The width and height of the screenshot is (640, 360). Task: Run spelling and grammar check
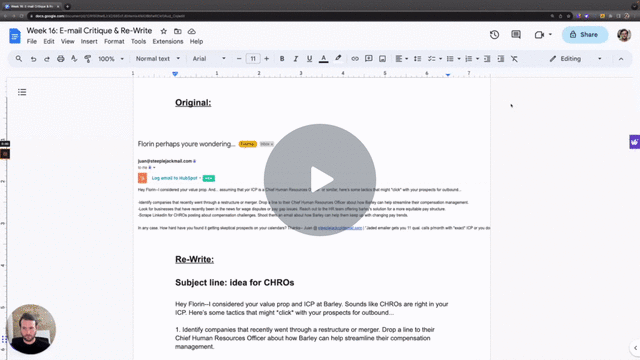click(x=74, y=59)
